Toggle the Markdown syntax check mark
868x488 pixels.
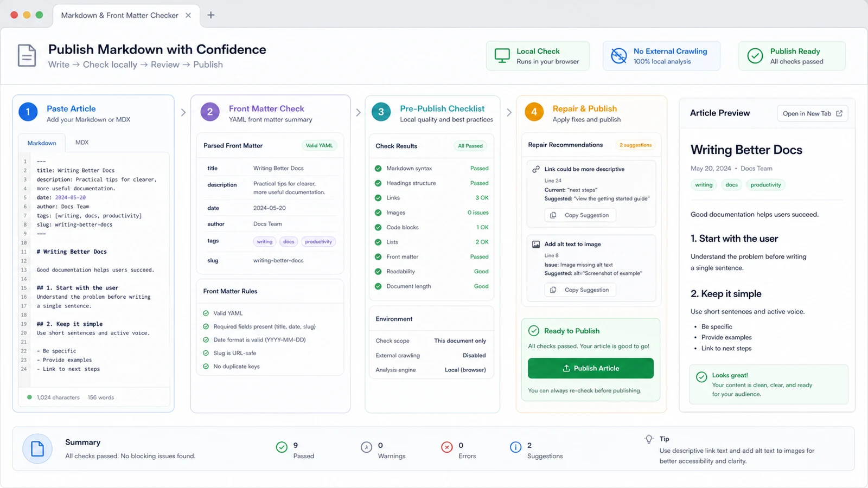coord(378,169)
